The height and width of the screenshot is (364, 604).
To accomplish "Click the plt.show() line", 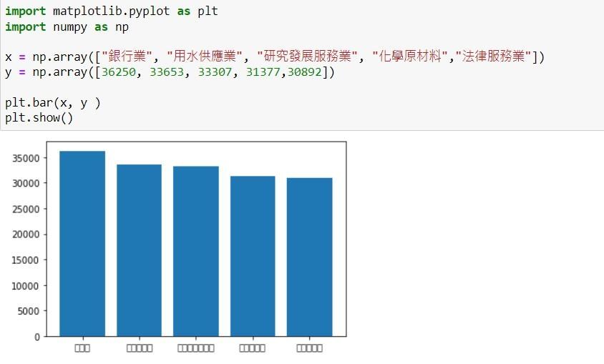I will click(x=39, y=118).
